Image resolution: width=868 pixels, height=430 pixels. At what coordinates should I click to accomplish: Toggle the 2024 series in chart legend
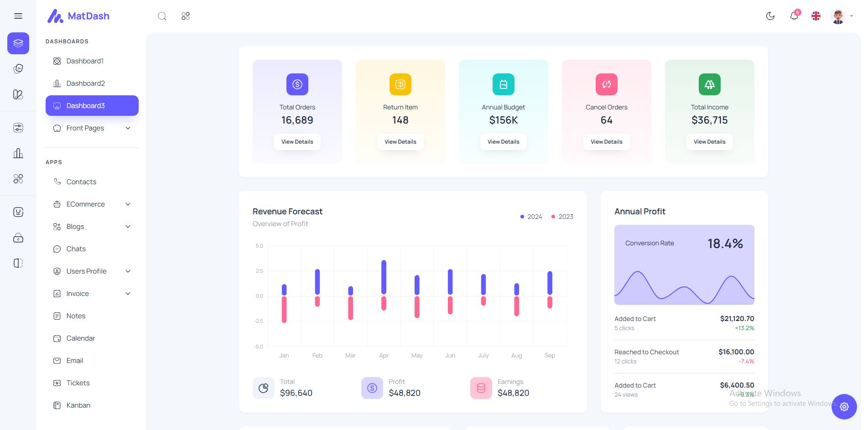531,217
